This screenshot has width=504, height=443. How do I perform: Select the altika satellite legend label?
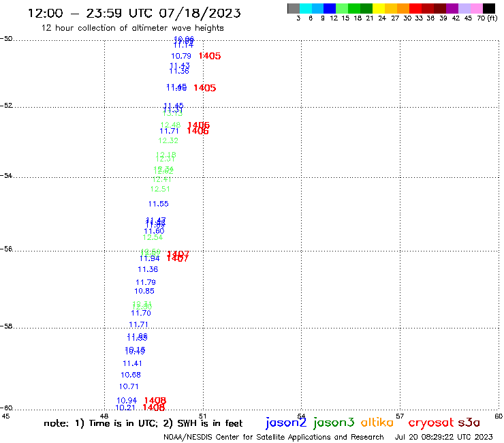click(377, 423)
